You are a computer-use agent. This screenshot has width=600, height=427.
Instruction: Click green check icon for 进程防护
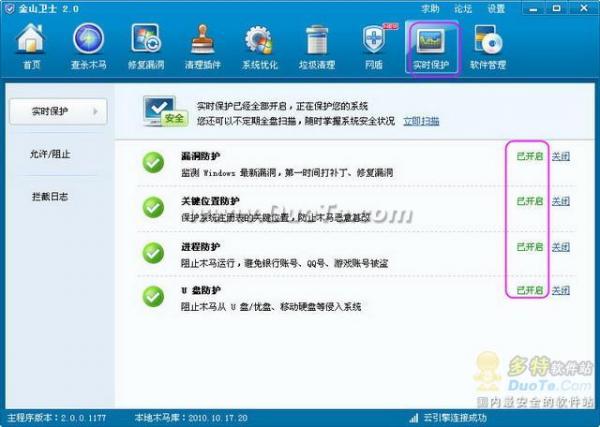(153, 253)
